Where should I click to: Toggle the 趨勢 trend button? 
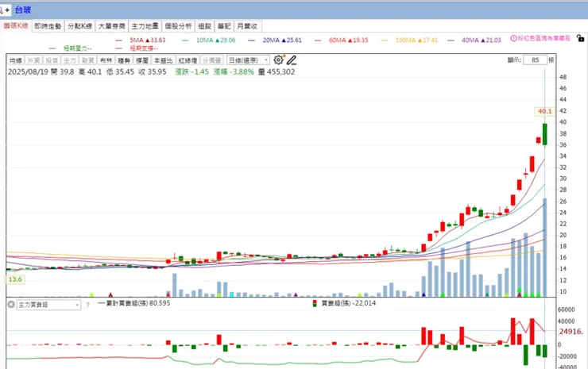(124, 60)
